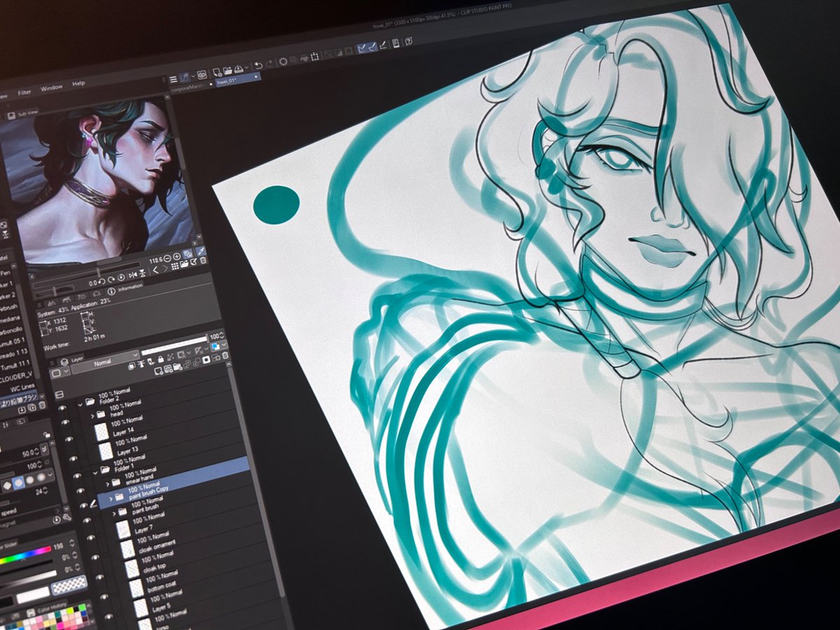Toggle visibility of Layer 14

tap(69, 439)
